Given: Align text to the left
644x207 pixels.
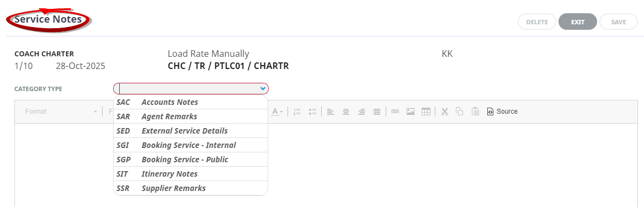Looking at the screenshot, I should (x=331, y=112).
